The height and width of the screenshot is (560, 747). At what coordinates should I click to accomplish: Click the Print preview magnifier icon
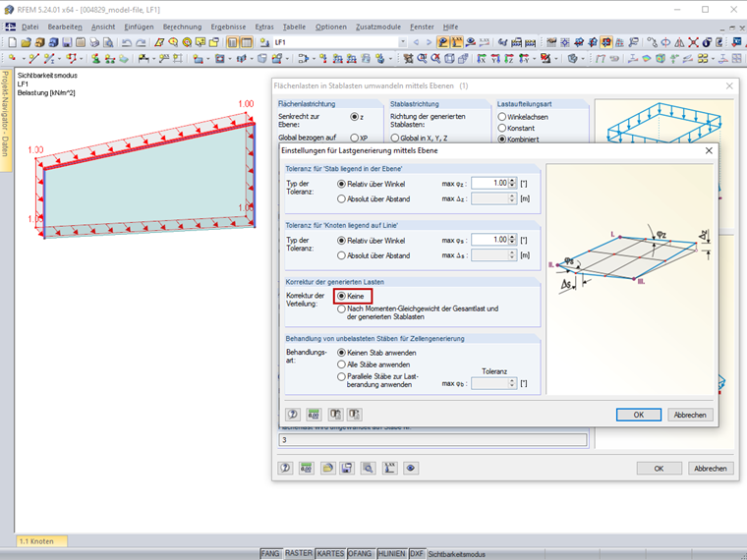tap(108, 42)
